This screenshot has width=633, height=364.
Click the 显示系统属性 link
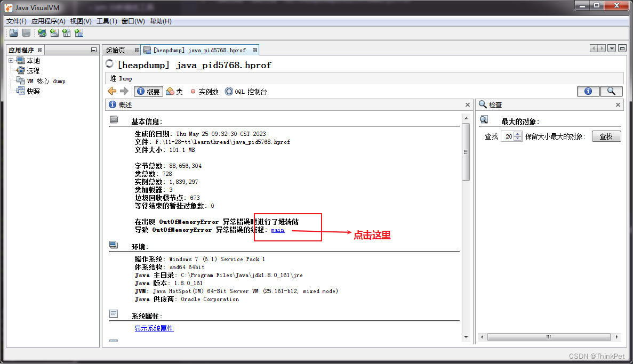[154, 328]
